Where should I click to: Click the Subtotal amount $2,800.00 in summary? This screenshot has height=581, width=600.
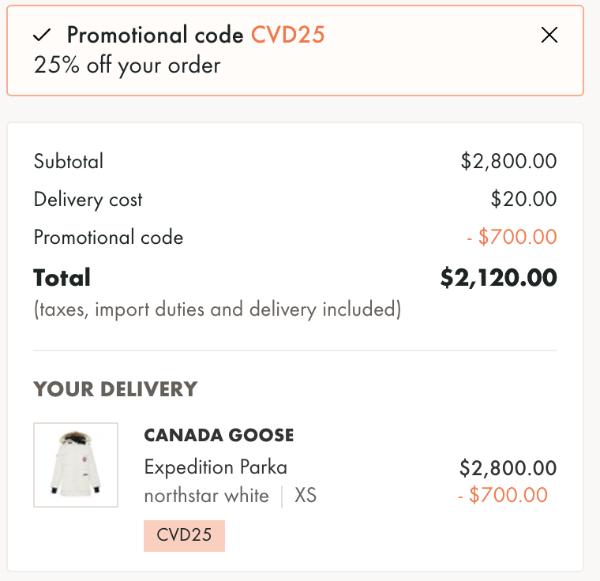pos(508,161)
